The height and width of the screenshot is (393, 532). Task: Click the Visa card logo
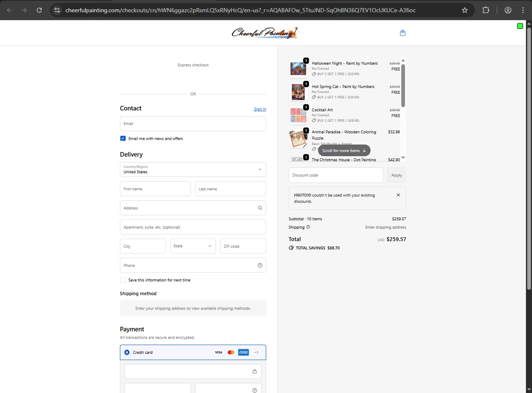(218, 352)
